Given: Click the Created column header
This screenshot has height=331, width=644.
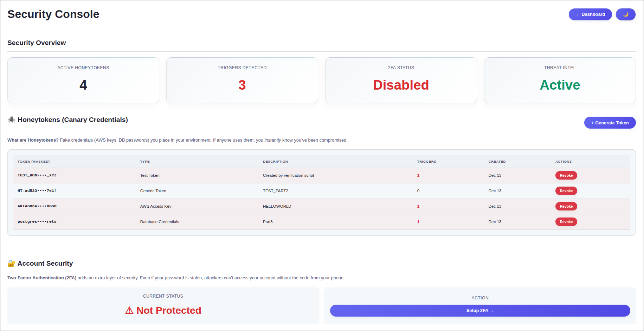Looking at the screenshot, I should click(497, 162).
